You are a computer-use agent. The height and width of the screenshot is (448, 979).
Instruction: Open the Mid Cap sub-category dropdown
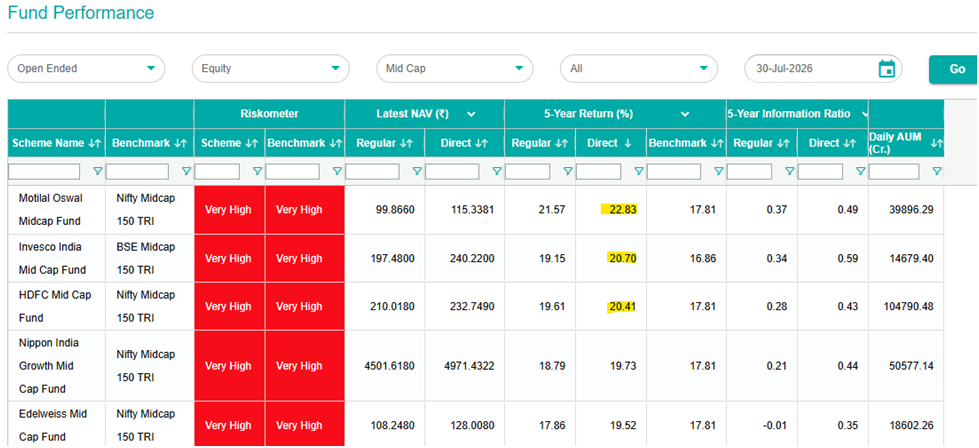[x=455, y=69]
